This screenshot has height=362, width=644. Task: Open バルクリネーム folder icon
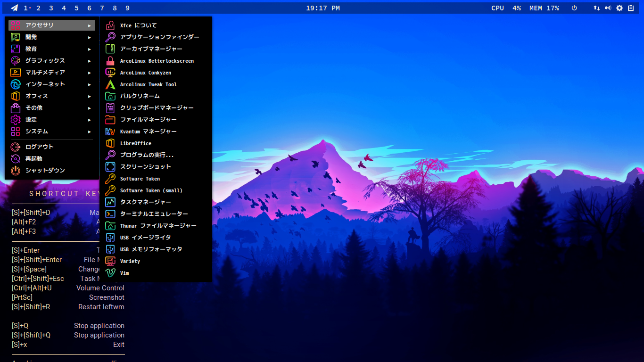[x=110, y=96]
